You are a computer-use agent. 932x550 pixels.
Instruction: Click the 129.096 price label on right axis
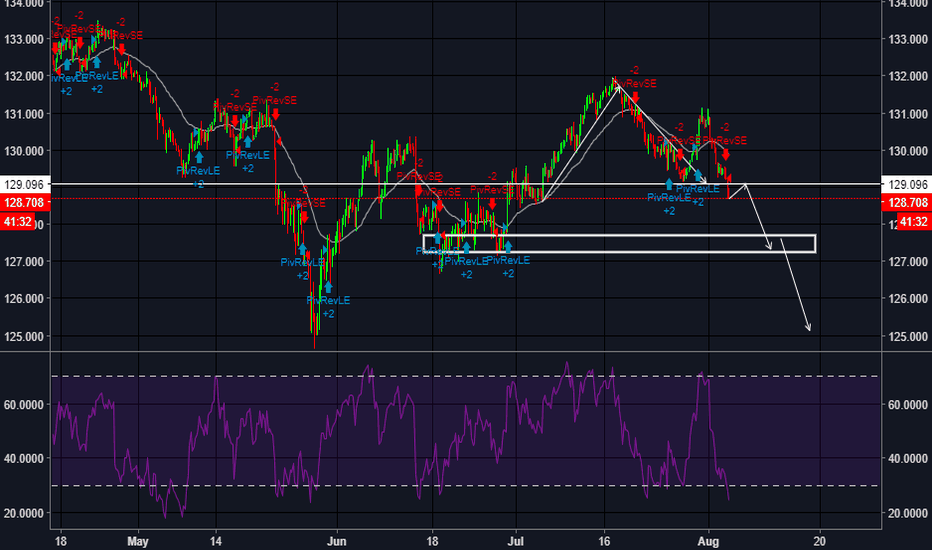[907, 184]
